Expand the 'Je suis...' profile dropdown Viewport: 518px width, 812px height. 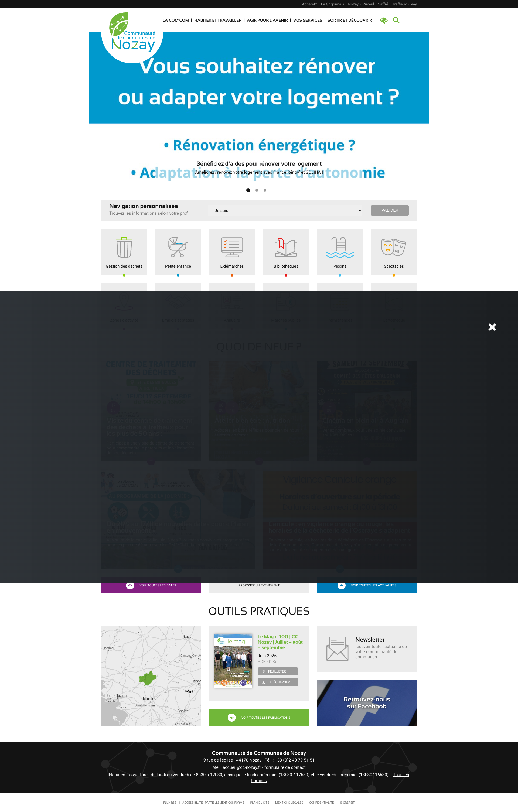286,210
